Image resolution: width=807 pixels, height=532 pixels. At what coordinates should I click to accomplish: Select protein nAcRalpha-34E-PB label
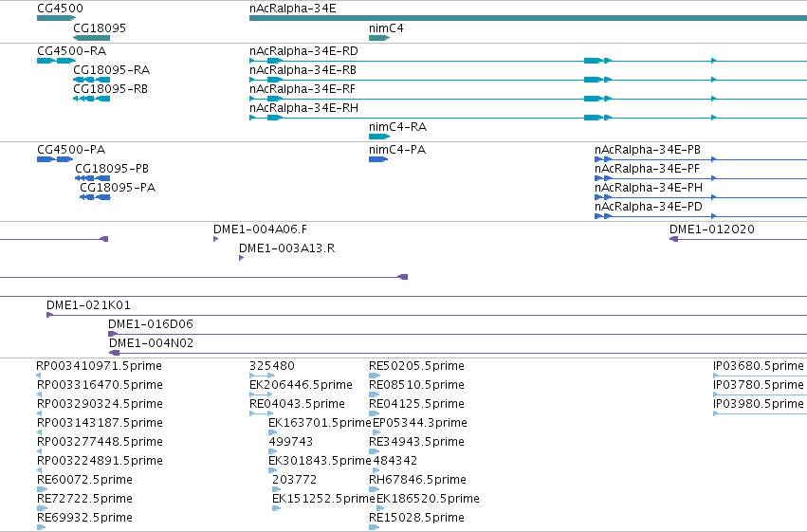click(648, 150)
